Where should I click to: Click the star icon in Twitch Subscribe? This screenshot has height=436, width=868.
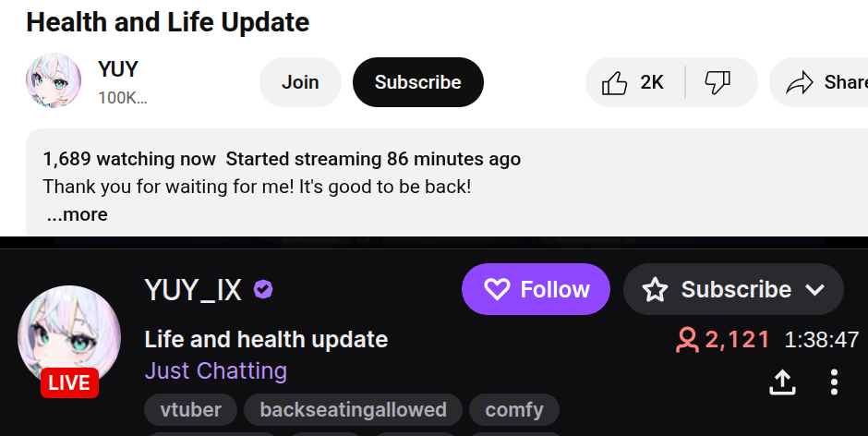tap(655, 290)
